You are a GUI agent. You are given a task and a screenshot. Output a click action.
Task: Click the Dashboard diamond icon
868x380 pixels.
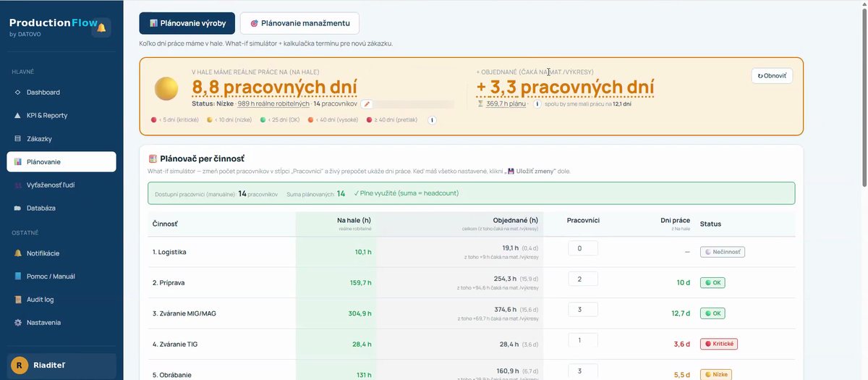click(x=18, y=93)
